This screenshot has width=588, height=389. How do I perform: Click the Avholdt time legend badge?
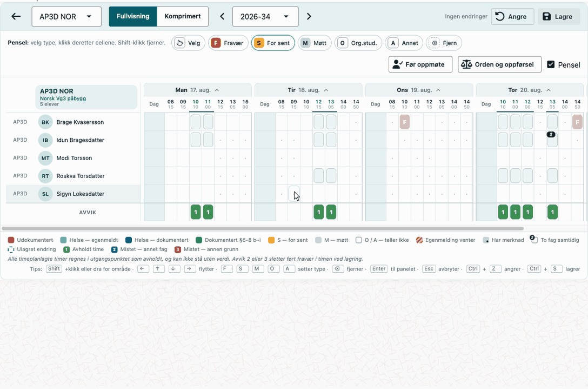pos(66,249)
